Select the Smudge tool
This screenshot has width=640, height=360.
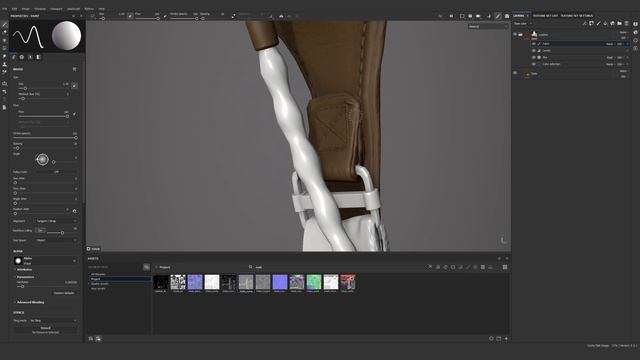coord(4,56)
